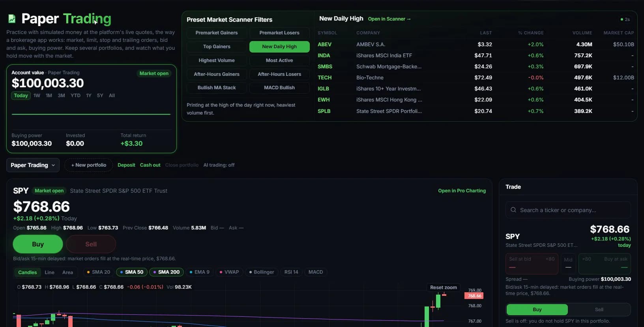Viewport: 644px width, 327px height.
Task: Apply the Highest Volume scanner filter
Action: 217,60
